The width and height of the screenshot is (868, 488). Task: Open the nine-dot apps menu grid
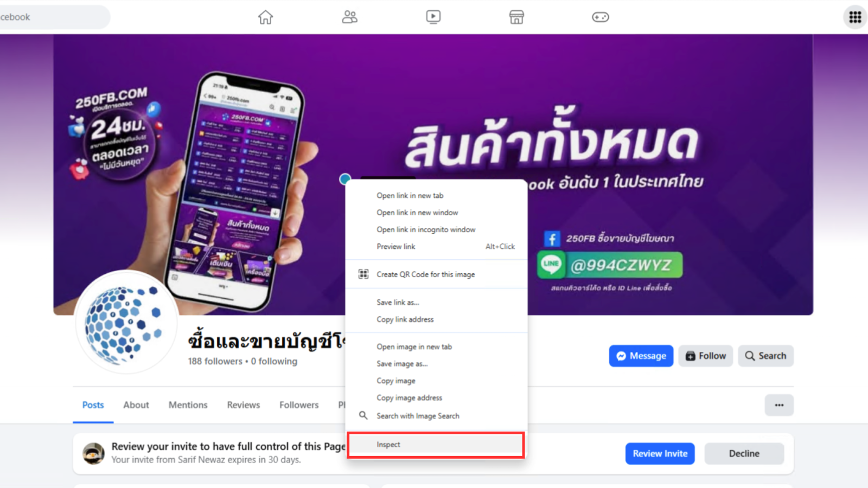pos(855,17)
